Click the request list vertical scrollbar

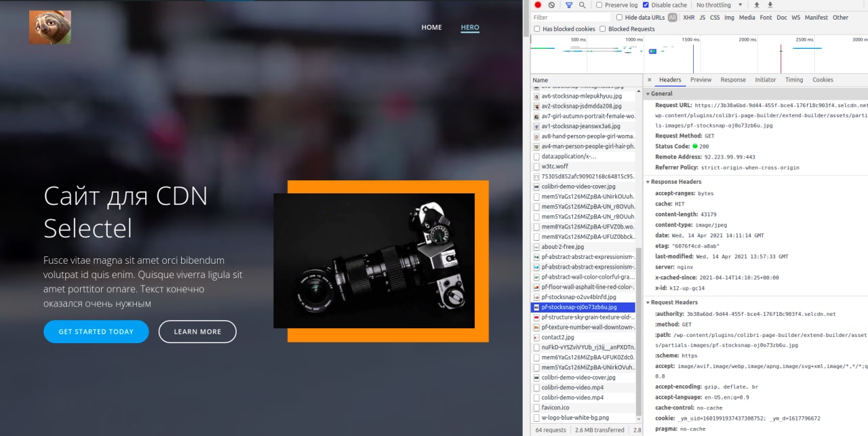pyautogui.click(x=638, y=332)
